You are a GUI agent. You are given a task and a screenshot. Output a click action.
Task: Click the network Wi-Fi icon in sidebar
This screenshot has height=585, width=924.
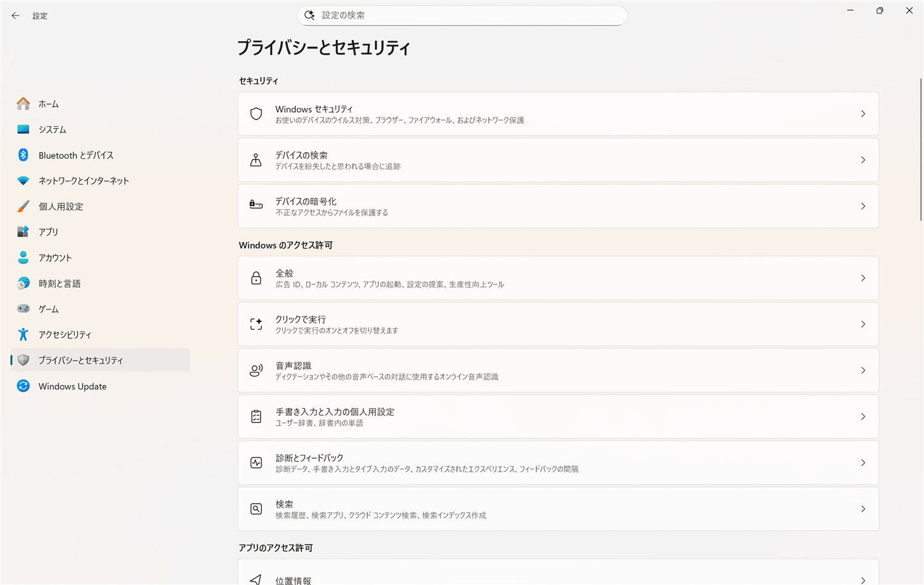23,180
